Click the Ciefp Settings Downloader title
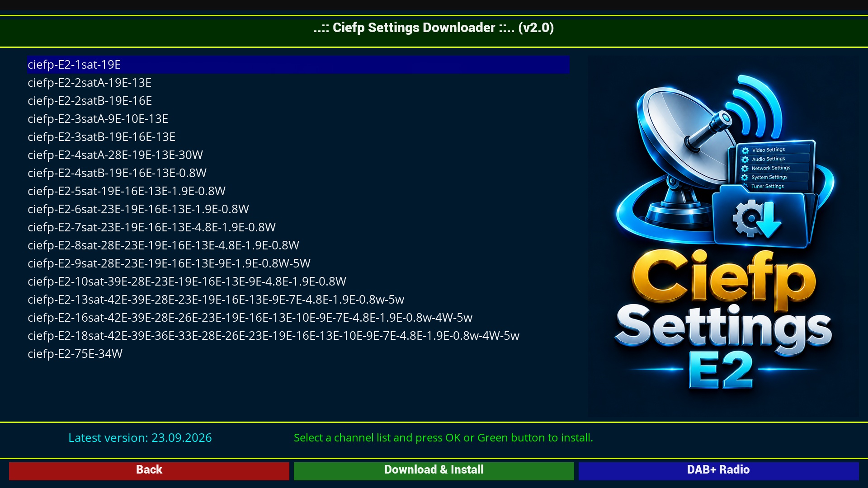Image resolution: width=868 pixels, height=488 pixels. coord(434,28)
